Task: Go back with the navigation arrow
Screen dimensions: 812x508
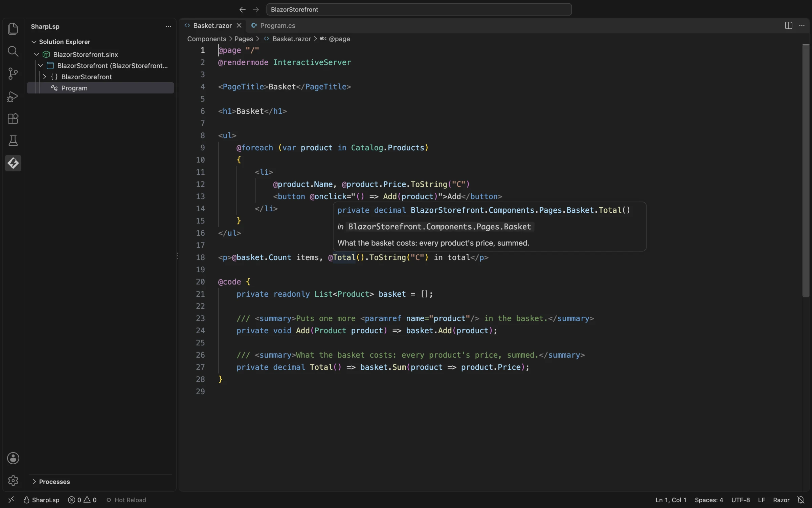Action: coord(242,9)
